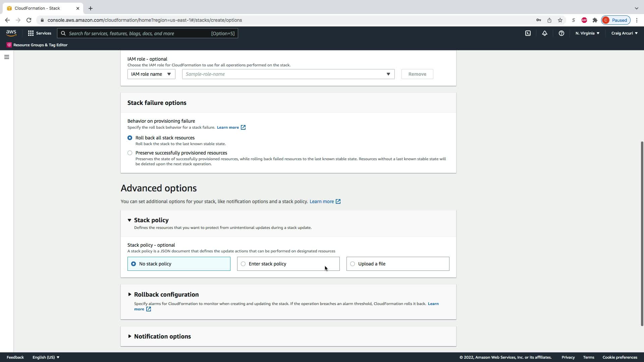Image resolution: width=644 pixels, height=362 pixels.
Task: Open the browser extensions puzzle icon
Action: click(x=595, y=20)
